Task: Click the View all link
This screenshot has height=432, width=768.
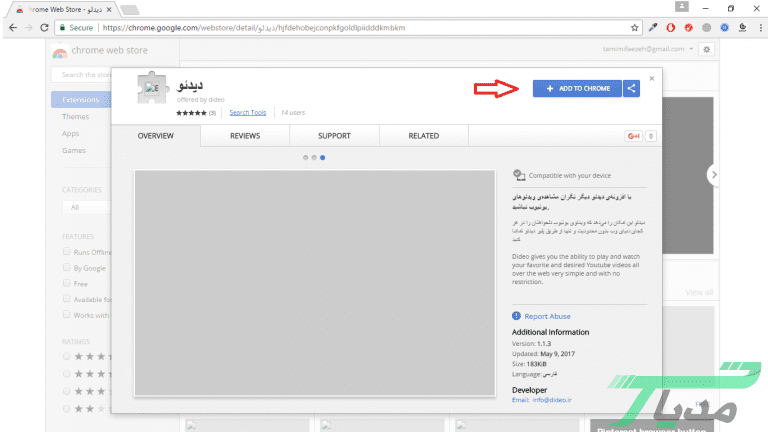Action: coord(699,292)
